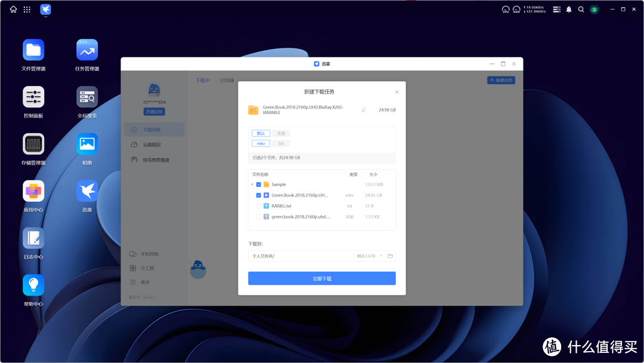Click the edit pencil icon beside task name
This screenshot has height=363, width=644.
pyautogui.click(x=364, y=110)
